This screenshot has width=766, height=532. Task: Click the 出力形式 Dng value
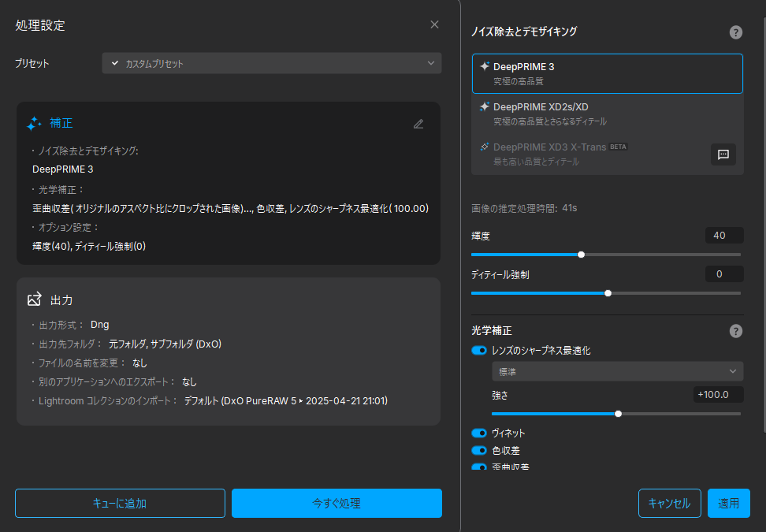99,325
